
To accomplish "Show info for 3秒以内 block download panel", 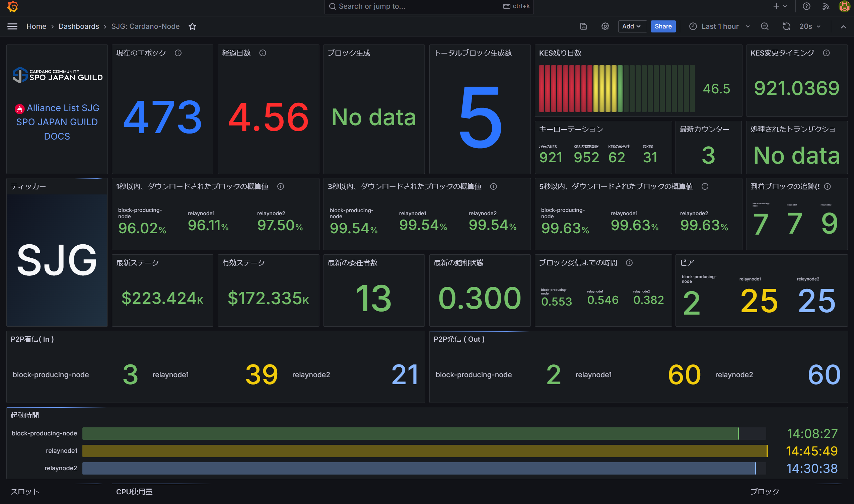I will [493, 186].
